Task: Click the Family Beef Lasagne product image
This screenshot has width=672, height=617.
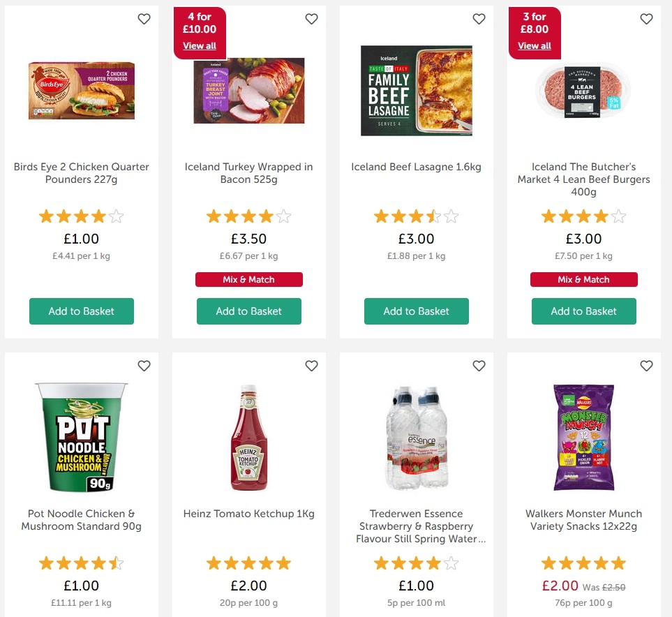Action: pos(416,91)
